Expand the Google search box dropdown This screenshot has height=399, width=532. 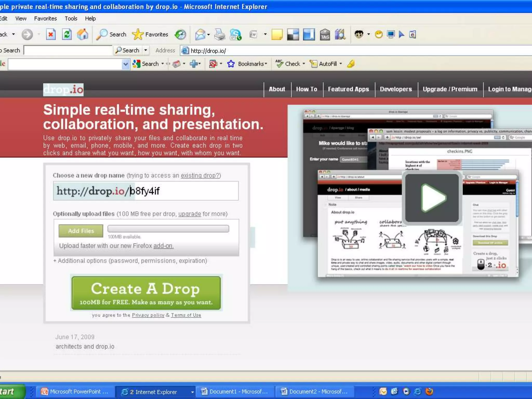[x=125, y=64]
